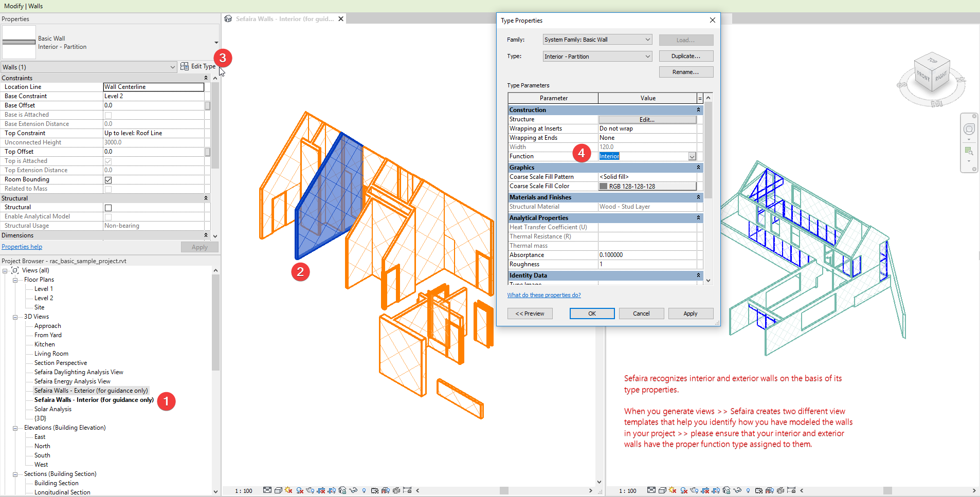Open the North elevation view
The height and width of the screenshot is (497, 980).
(42, 446)
